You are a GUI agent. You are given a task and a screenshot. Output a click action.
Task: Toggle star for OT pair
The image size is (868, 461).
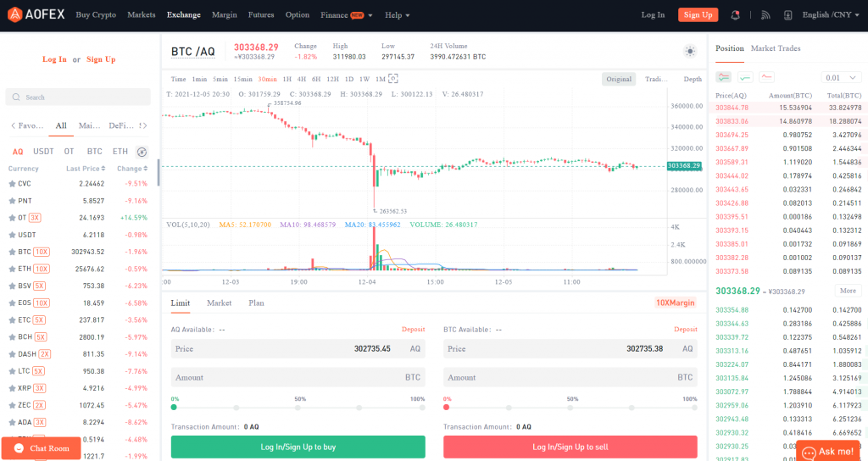pyautogui.click(x=12, y=218)
